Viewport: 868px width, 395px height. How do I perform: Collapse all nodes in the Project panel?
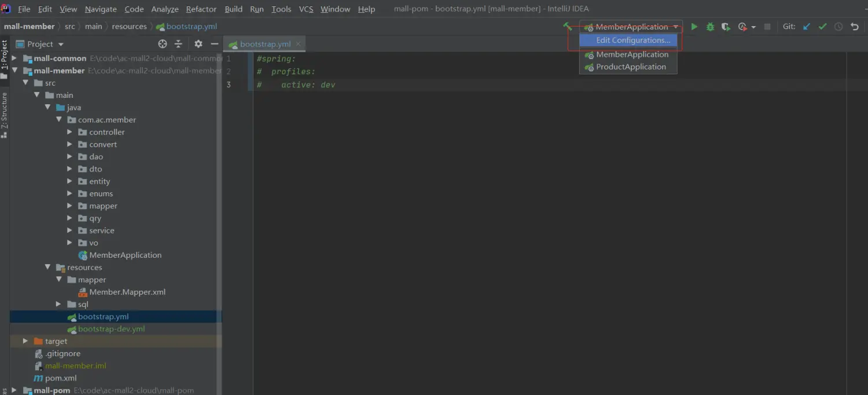point(178,44)
